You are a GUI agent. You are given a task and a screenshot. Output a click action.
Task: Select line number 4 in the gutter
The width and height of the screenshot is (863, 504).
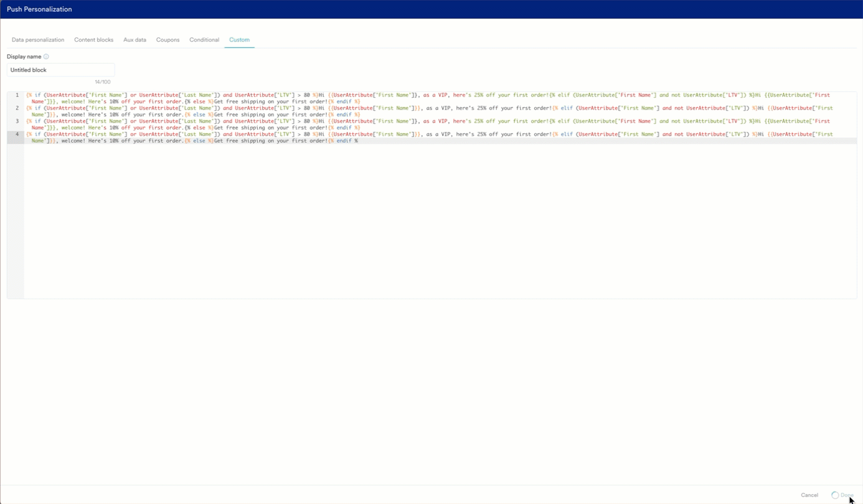pos(17,134)
